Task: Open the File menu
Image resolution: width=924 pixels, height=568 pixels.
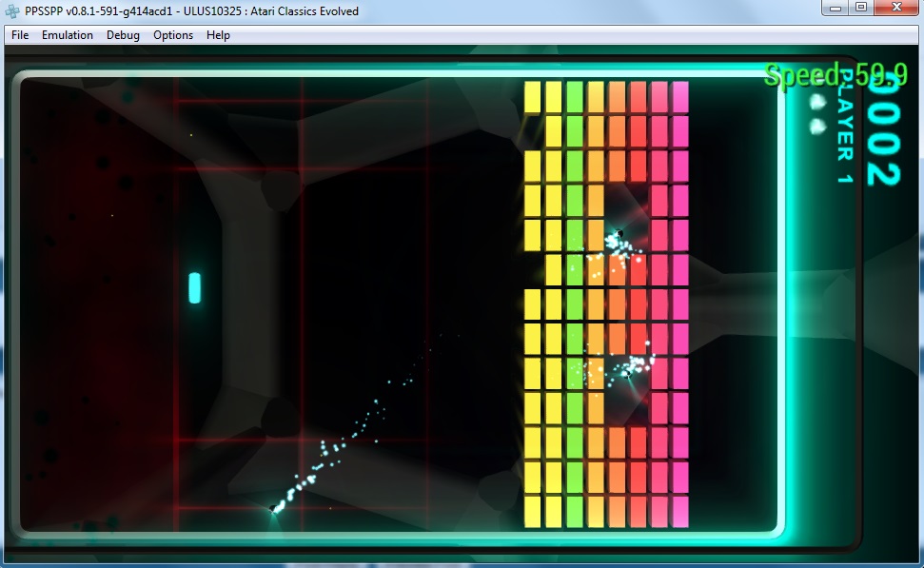Action: coord(20,35)
